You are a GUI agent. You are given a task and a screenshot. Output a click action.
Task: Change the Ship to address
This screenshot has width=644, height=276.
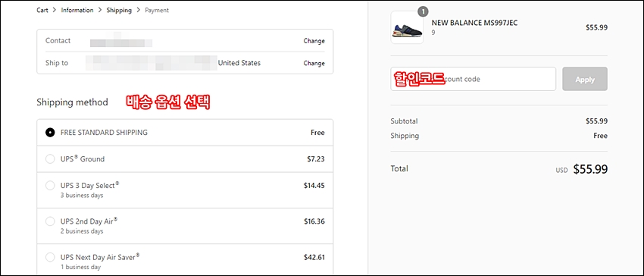coord(314,64)
